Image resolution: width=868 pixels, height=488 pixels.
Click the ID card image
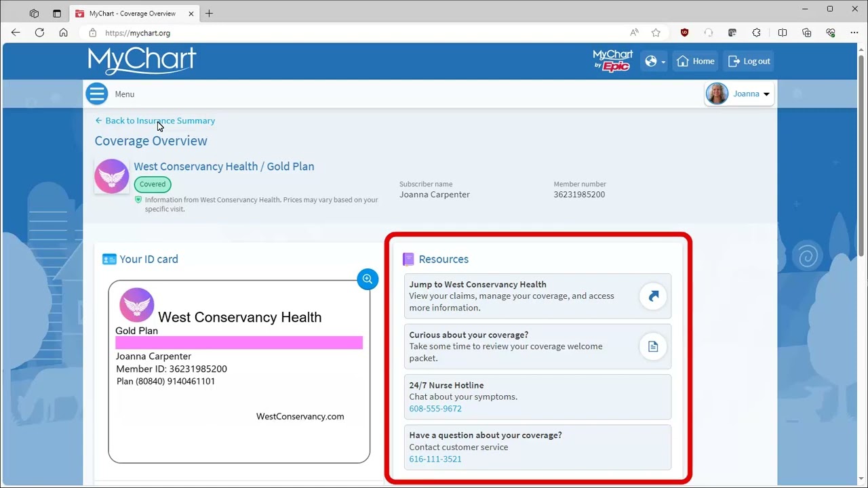tap(239, 371)
